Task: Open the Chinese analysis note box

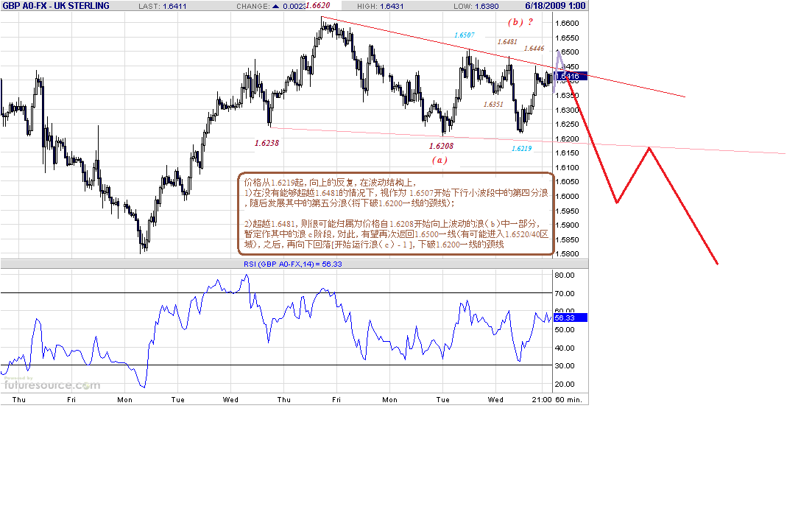Action: (x=396, y=214)
